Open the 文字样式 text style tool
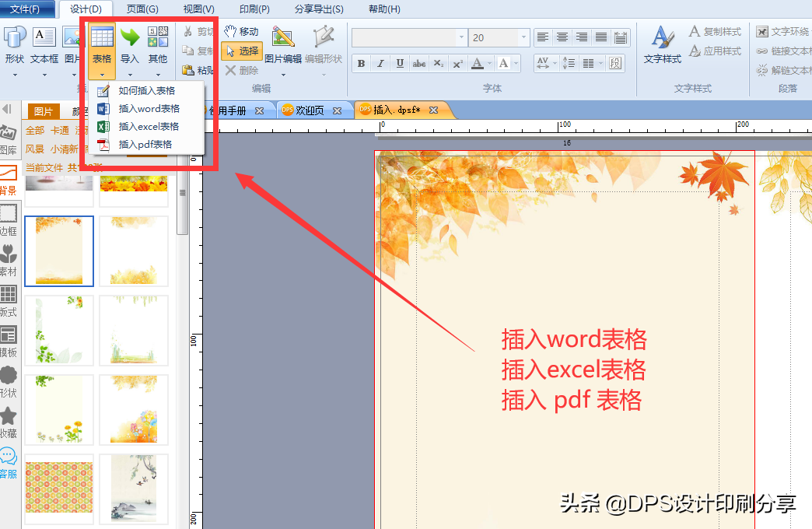The image size is (812, 529). point(663,44)
